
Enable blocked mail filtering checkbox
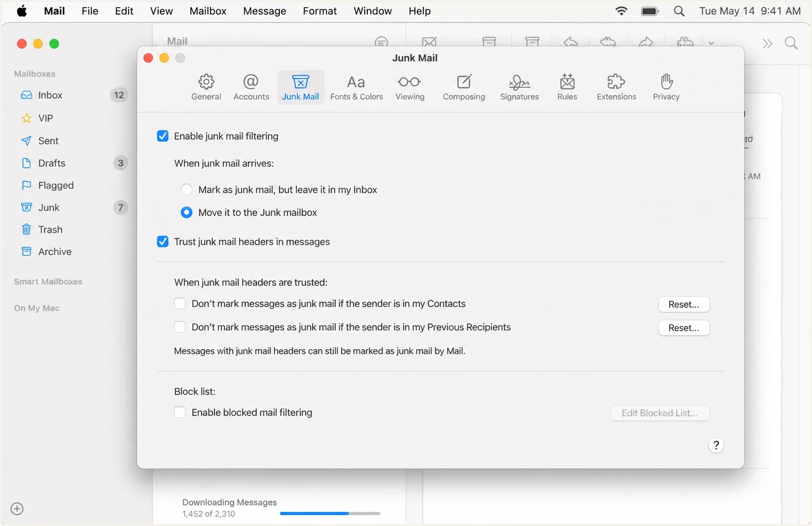[180, 412]
